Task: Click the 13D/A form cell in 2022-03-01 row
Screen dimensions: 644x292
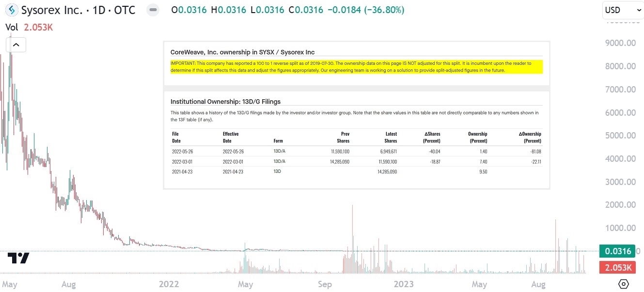Action: [x=280, y=161]
